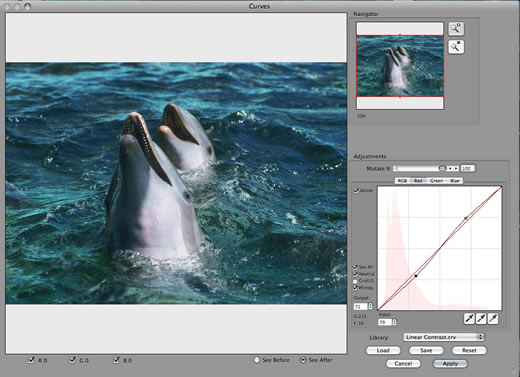The height and width of the screenshot is (377, 520).
Task: Click the I:16 readout text
Action: [359, 323]
